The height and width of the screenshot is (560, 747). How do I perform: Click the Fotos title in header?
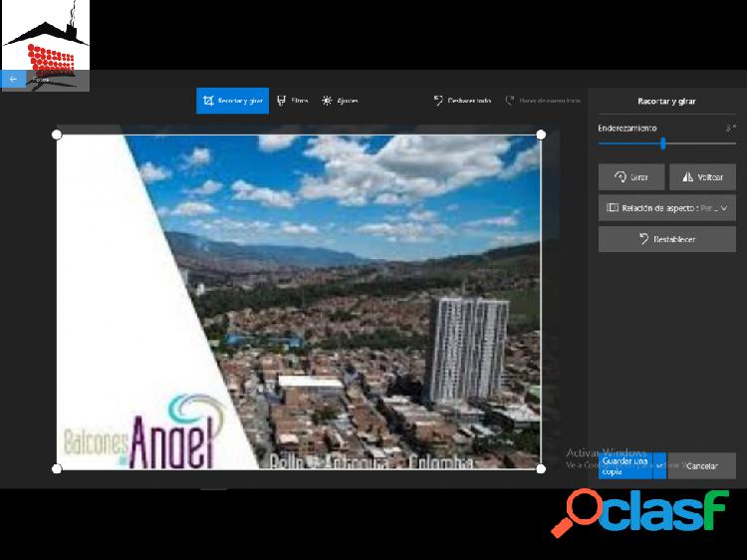pyautogui.click(x=41, y=79)
